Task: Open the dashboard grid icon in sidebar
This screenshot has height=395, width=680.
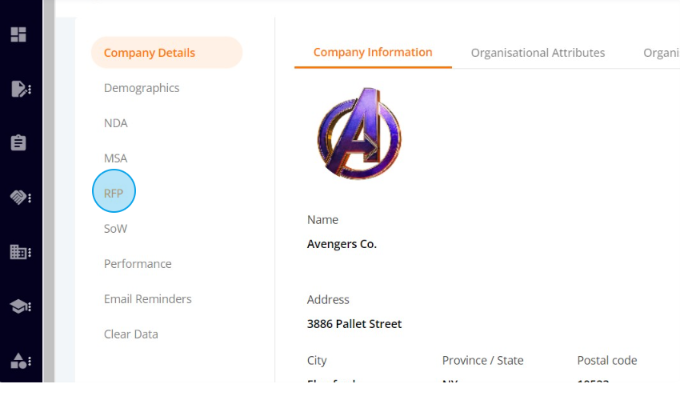Action: pos(18,35)
